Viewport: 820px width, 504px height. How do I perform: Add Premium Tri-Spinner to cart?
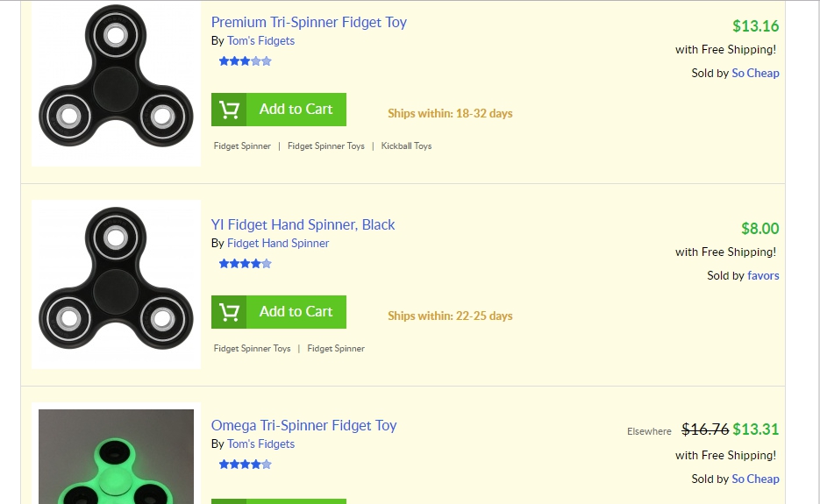coord(296,110)
